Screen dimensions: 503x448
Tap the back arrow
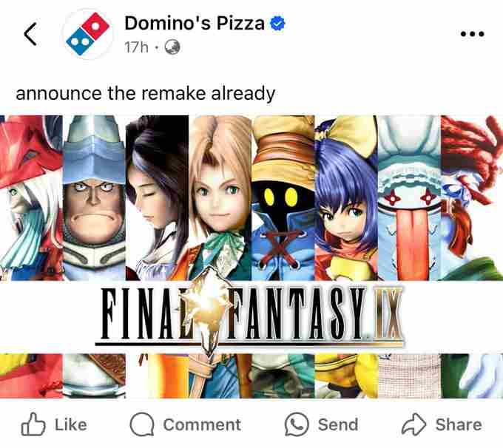(x=30, y=33)
